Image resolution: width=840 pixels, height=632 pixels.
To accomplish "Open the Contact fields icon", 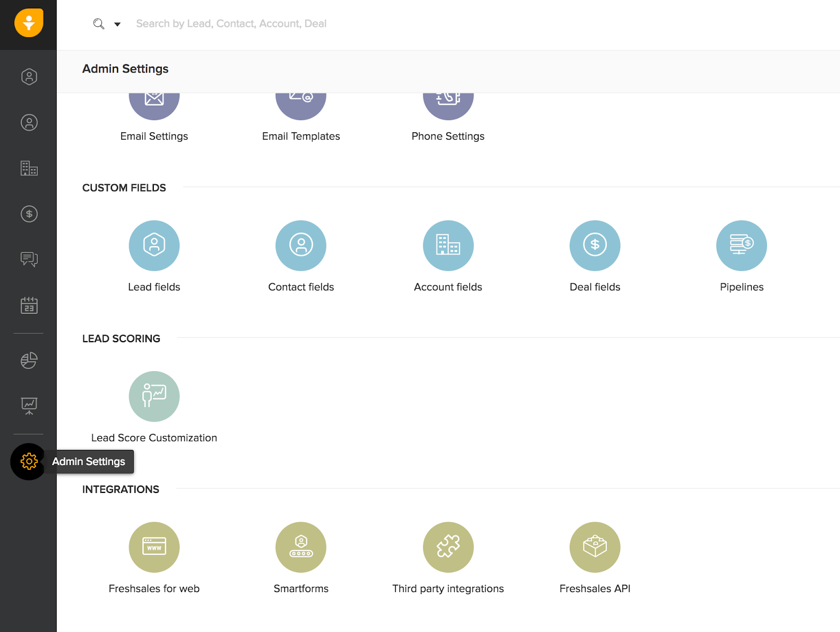I will click(x=301, y=246).
